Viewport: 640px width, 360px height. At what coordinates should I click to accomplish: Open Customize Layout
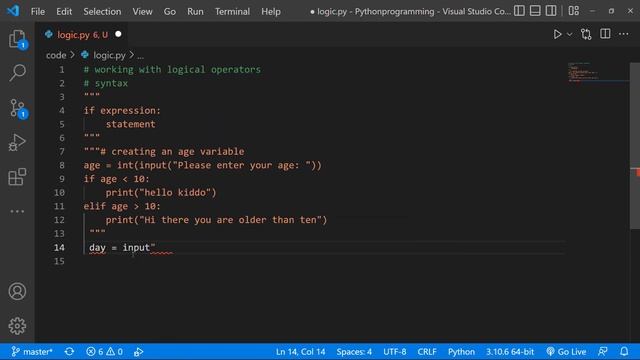coord(573,11)
